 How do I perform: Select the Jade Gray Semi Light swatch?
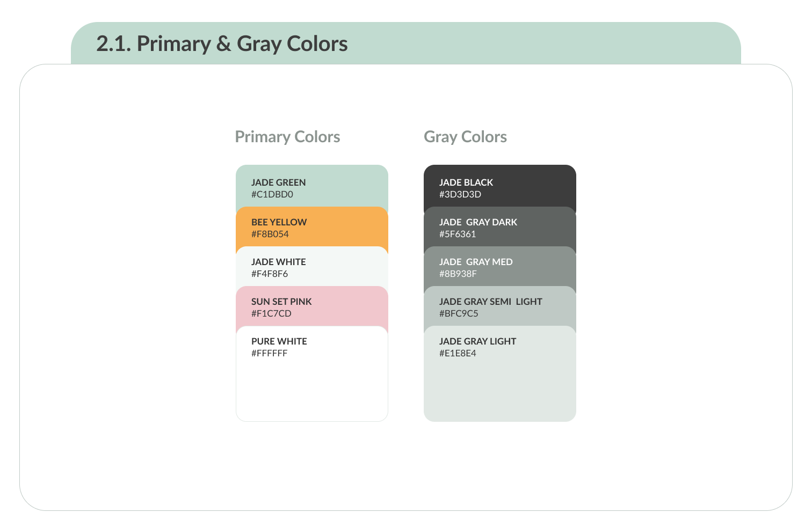[499, 306]
